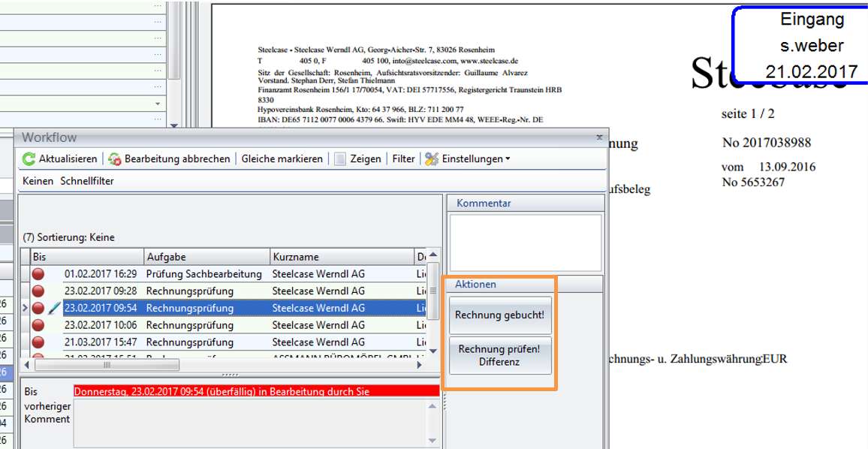
Task: Click red status icon for 21.03.2017 15:47
Action: tap(38, 342)
